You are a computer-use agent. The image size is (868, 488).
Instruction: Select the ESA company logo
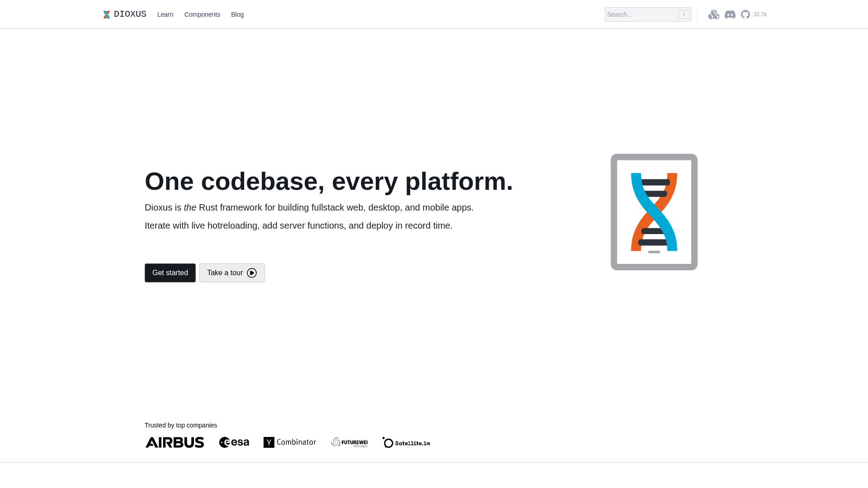[234, 442]
